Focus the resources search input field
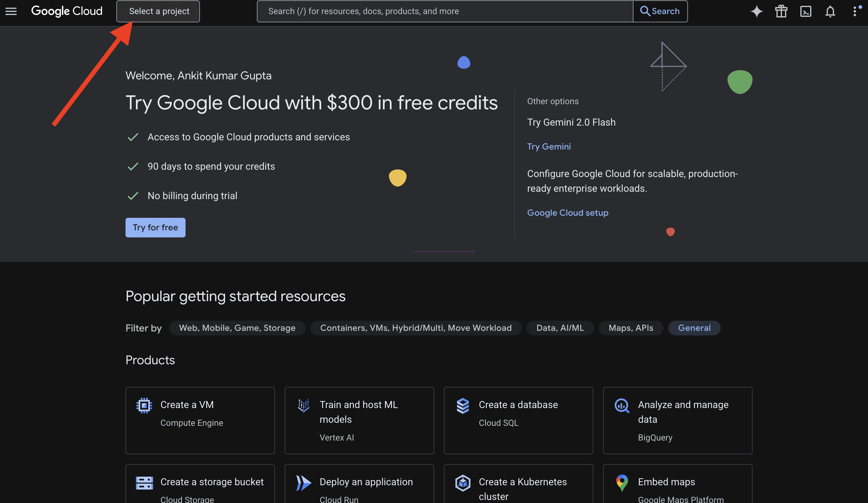 pos(444,11)
